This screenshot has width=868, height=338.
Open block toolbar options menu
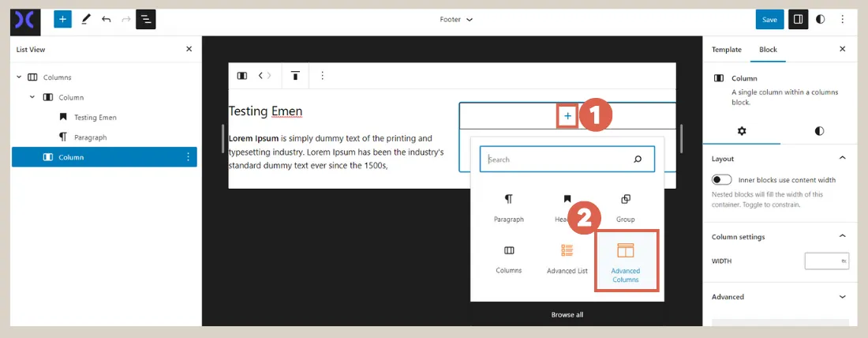(x=322, y=76)
